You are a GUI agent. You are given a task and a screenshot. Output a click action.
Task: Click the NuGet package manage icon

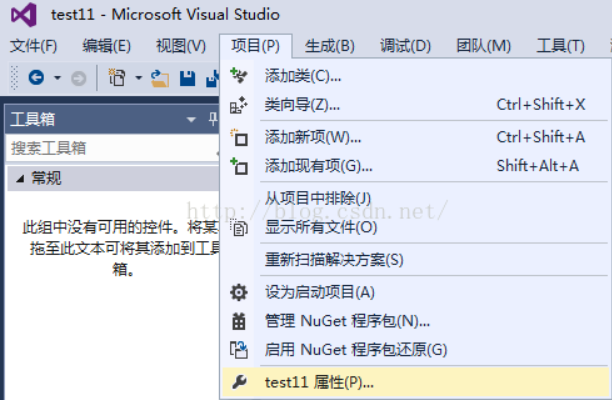pos(238,321)
